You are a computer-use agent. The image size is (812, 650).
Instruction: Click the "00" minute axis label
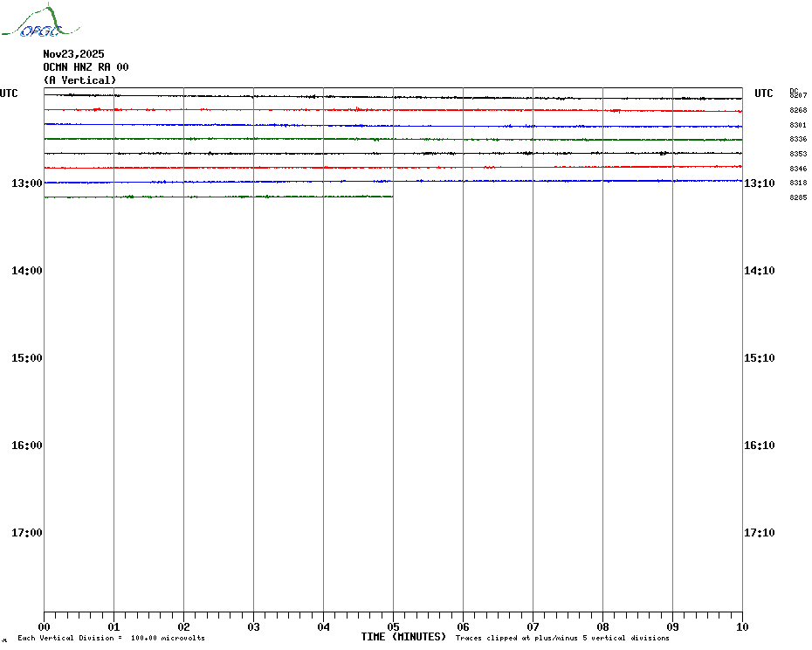pos(44,627)
